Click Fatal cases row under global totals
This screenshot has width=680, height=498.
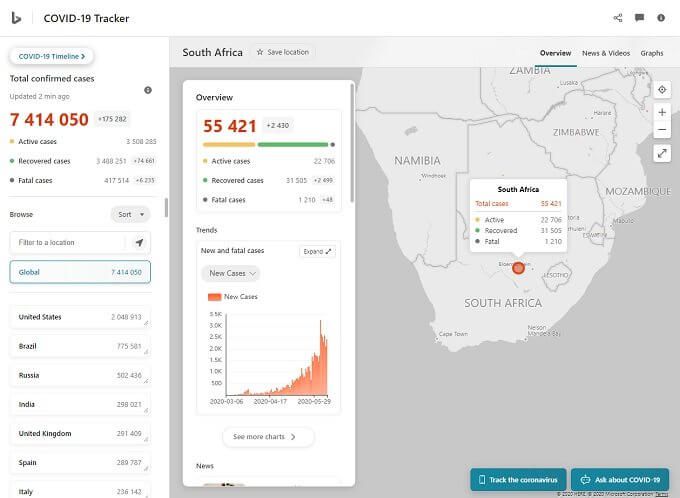point(83,180)
